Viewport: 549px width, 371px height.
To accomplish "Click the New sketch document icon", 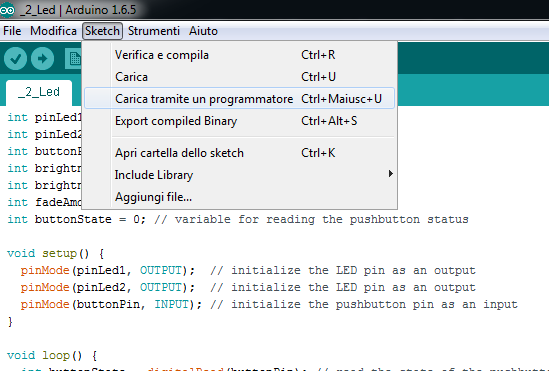I will (x=74, y=58).
